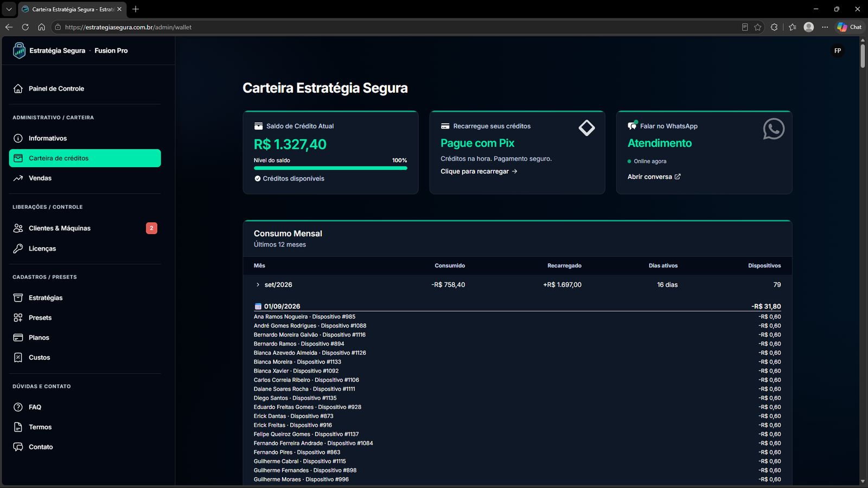Click the Informativos info icon
The image size is (868, 488).
(18, 138)
